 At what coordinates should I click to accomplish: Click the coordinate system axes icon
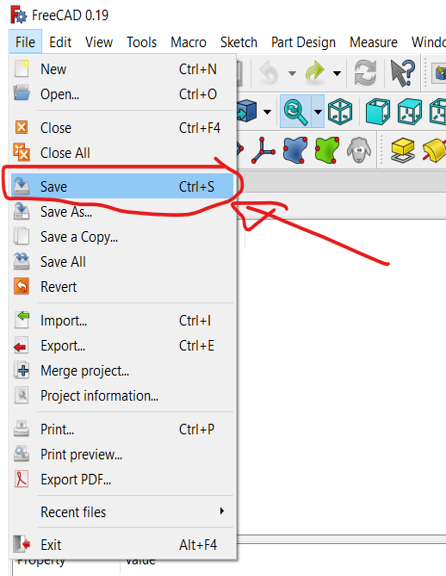point(262,150)
